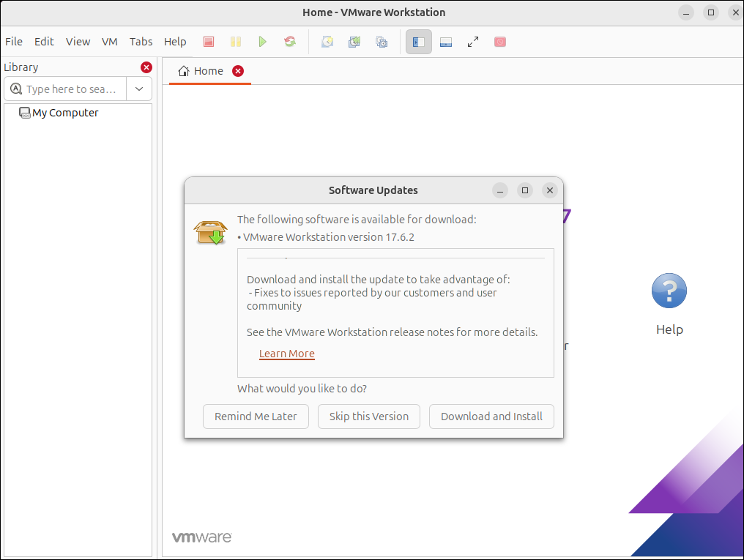The image size is (744, 560).
Task: Close the Home tab using red X
Action: 238,71
